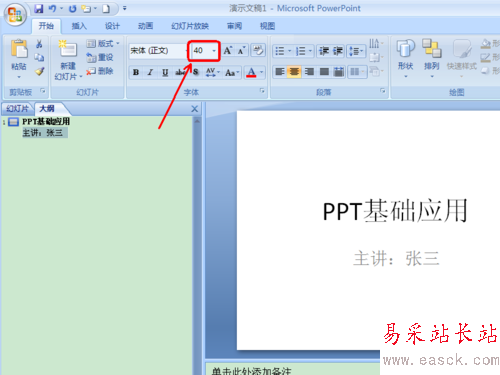Open font dialog launcher in 字体 group

[x=262, y=91]
